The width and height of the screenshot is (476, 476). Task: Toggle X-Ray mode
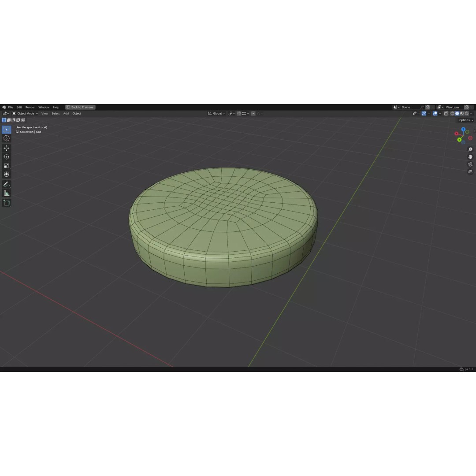point(446,114)
